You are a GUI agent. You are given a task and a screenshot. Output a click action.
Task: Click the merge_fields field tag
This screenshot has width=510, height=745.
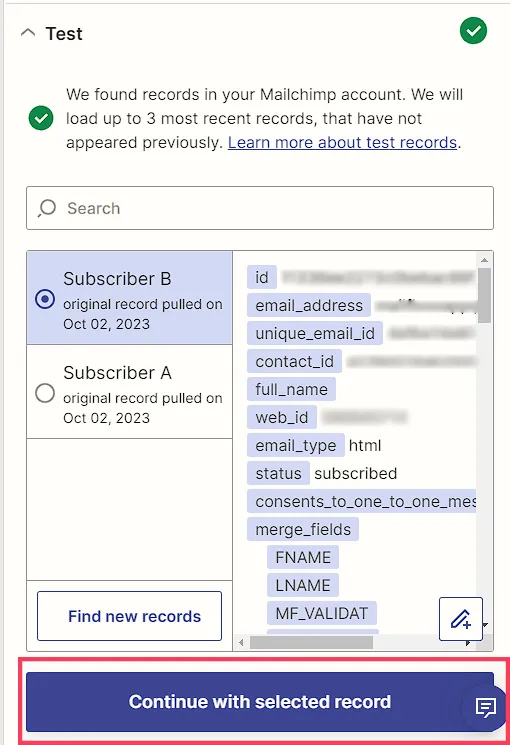pyautogui.click(x=303, y=530)
